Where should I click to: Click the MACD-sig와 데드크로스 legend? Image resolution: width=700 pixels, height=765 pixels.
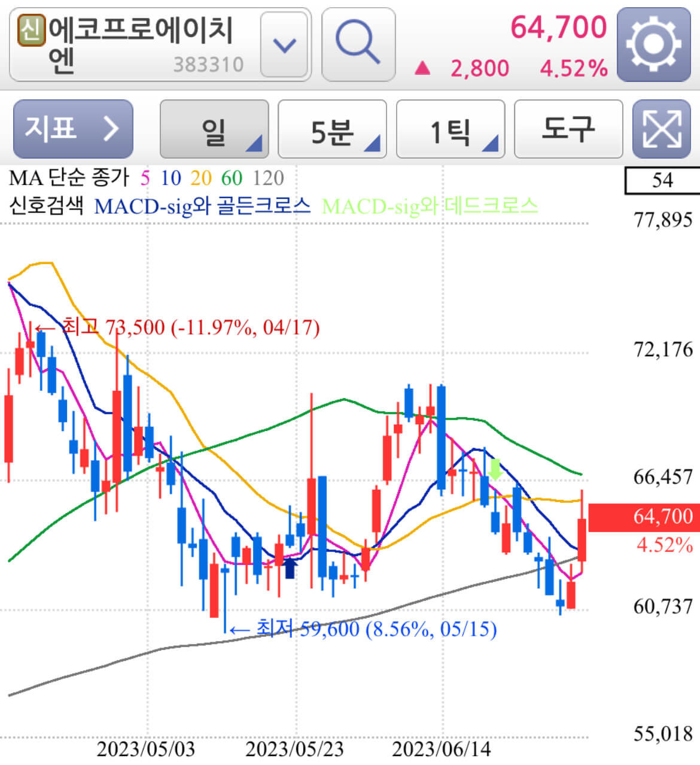coord(430,207)
